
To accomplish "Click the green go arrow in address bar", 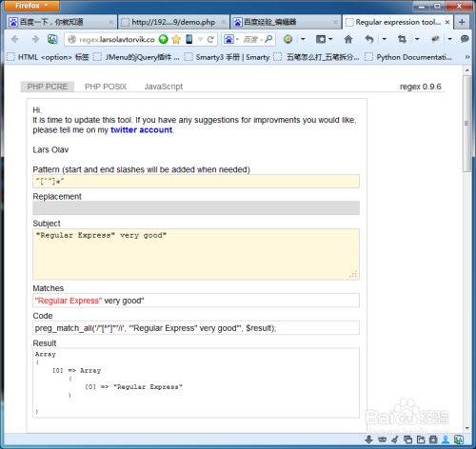I will pos(164,39).
